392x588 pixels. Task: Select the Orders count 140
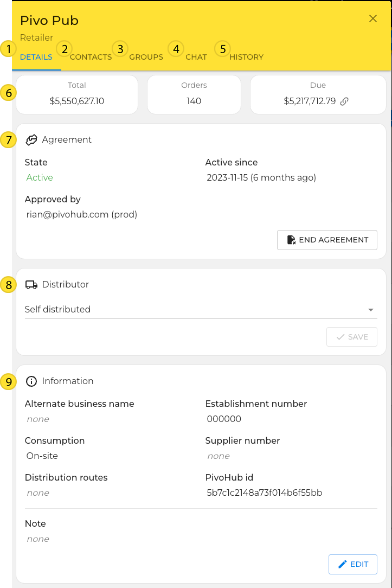coord(194,101)
